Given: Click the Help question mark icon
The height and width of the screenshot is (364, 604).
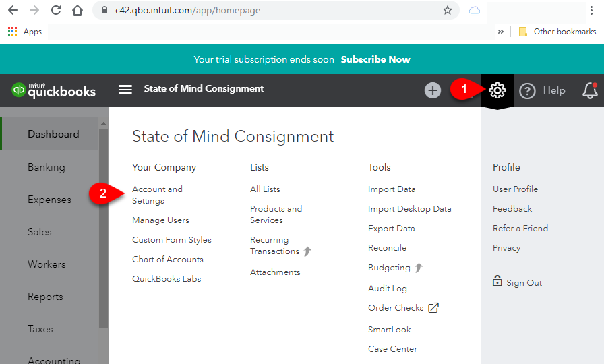Looking at the screenshot, I should (527, 91).
